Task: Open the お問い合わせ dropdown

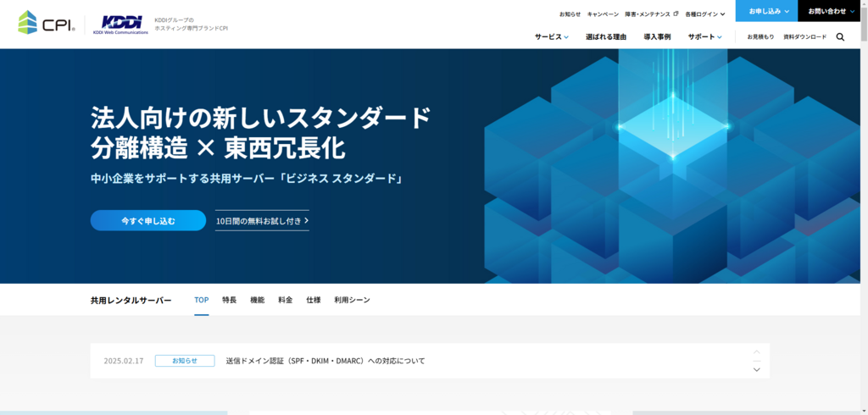Action: pyautogui.click(x=832, y=11)
